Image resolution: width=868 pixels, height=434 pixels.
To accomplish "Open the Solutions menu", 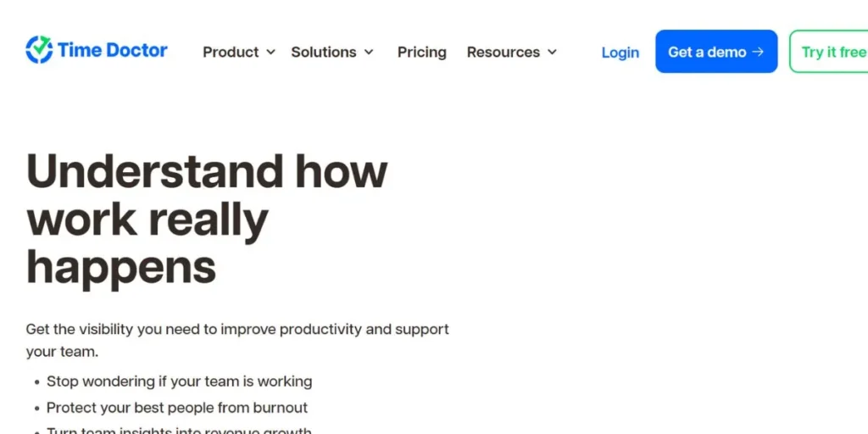I will point(323,52).
